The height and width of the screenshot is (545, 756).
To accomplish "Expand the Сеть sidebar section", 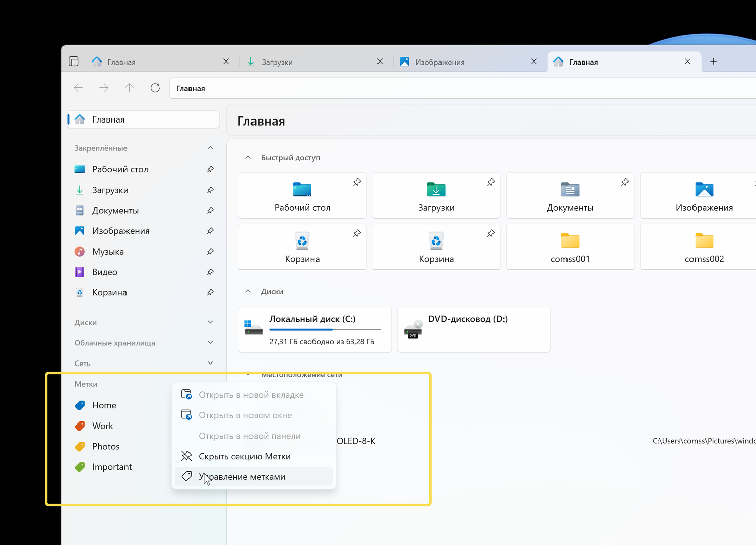I will pos(210,363).
